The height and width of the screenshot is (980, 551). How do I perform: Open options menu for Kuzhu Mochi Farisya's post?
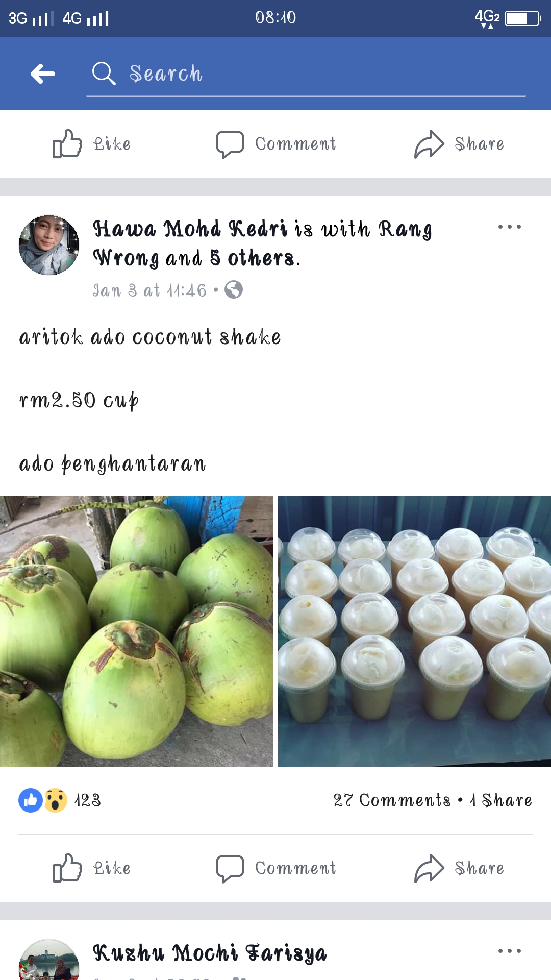[510, 951]
